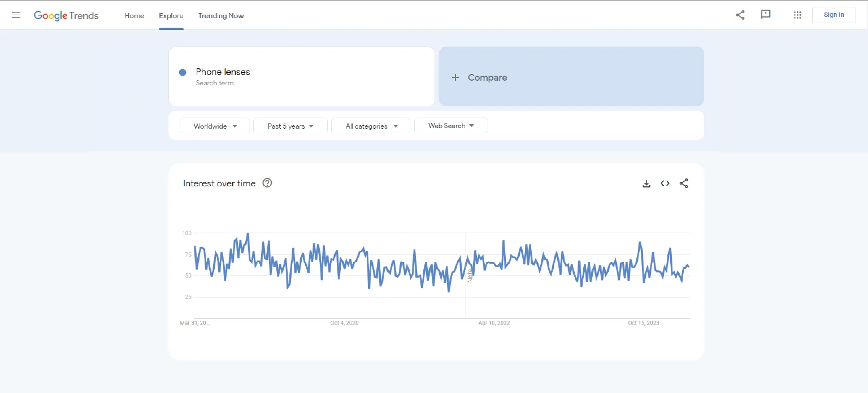Expand the Worldwide region dropdown
This screenshot has width=868, height=393.
215,126
